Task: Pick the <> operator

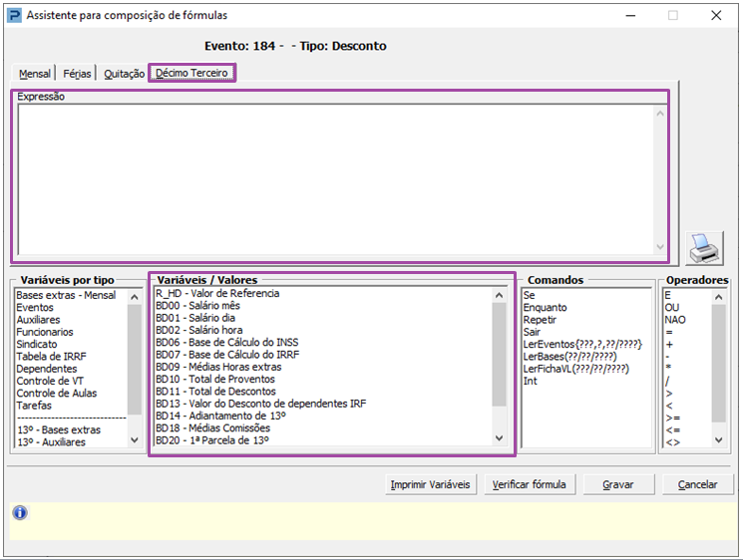Action: pos(673,443)
